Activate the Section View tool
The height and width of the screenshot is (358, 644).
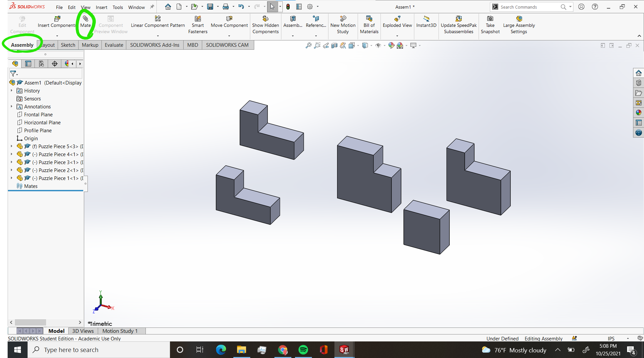pos(334,45)
